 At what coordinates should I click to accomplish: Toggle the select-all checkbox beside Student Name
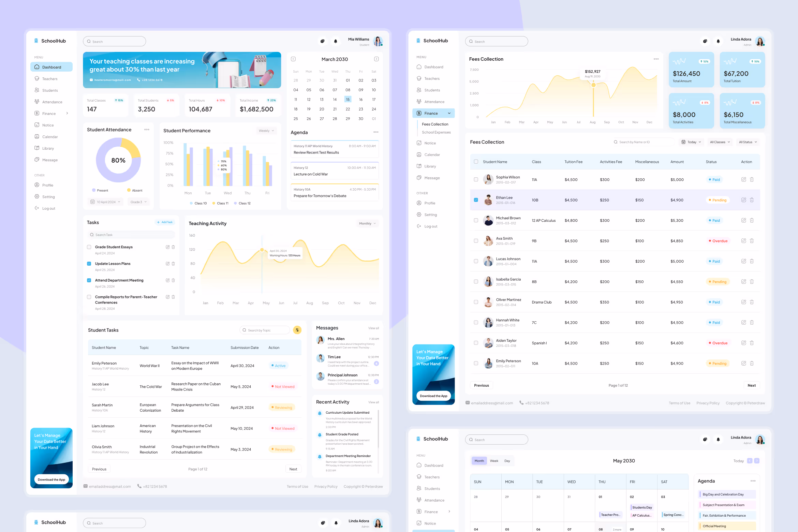click(x=476, y=162)
